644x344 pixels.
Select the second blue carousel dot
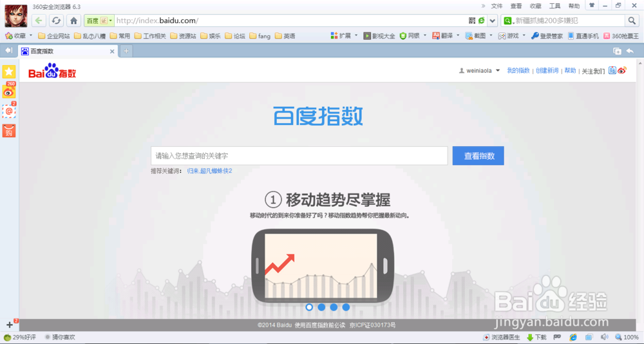[x=321, y=307]
